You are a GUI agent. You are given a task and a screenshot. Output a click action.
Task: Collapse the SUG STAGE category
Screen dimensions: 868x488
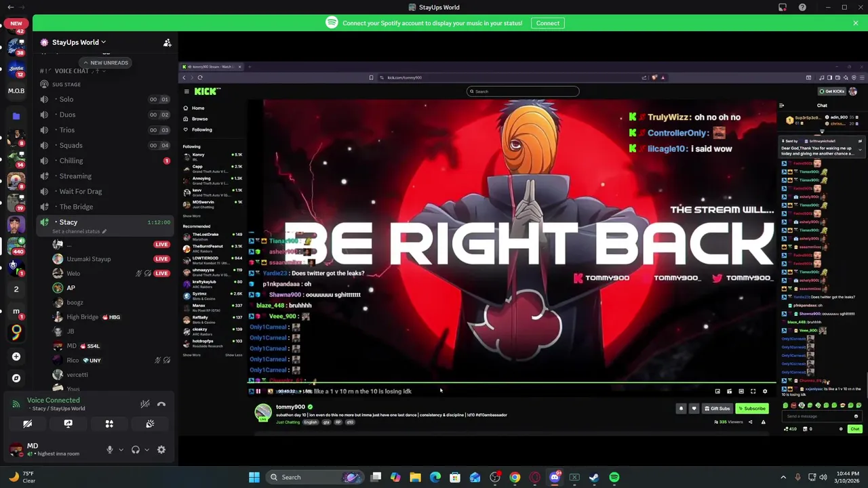(66, 84)
